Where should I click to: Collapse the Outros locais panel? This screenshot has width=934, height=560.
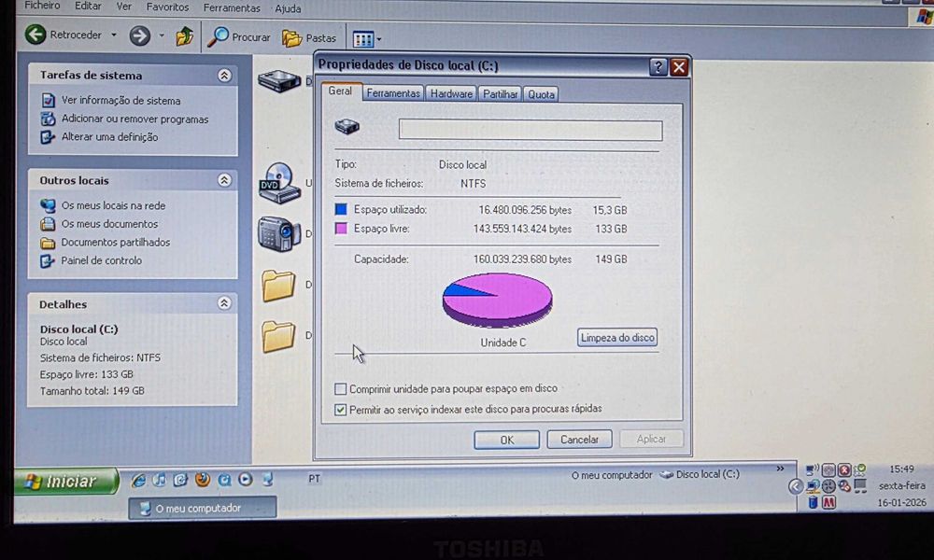click(x=224, y=180)
